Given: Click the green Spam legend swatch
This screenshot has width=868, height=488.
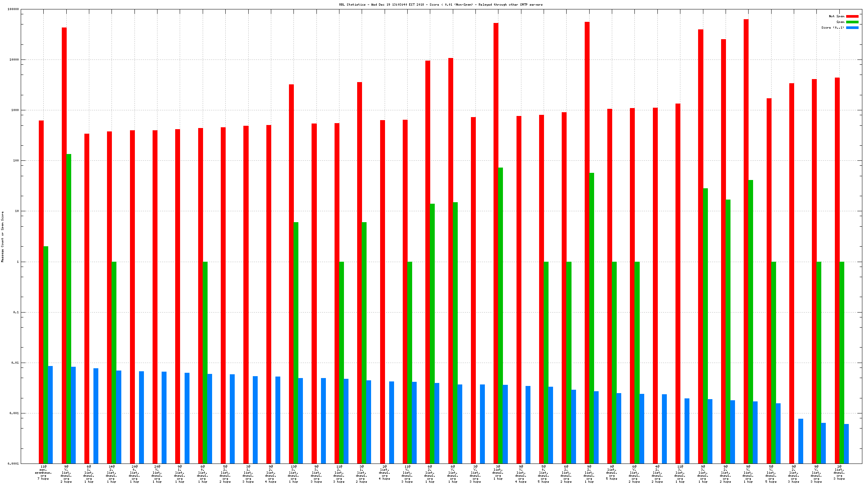Looking at the screenshot, I should click(852, 22).
